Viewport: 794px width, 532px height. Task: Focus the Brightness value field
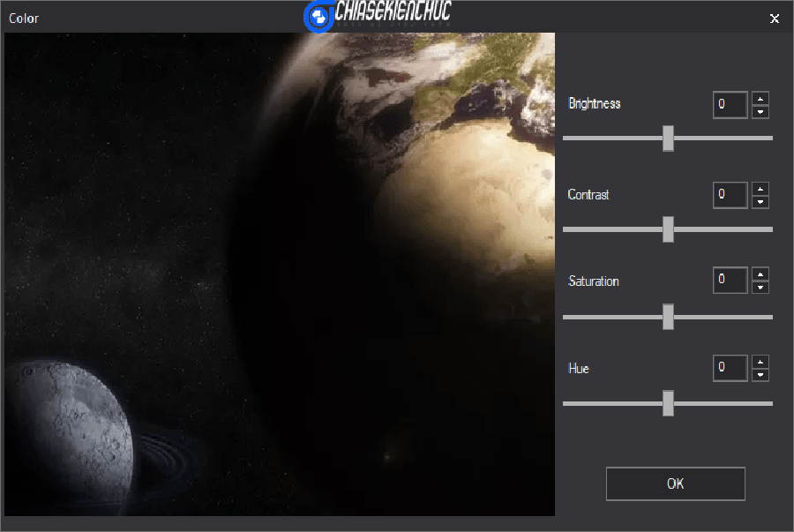pos(730,105)
